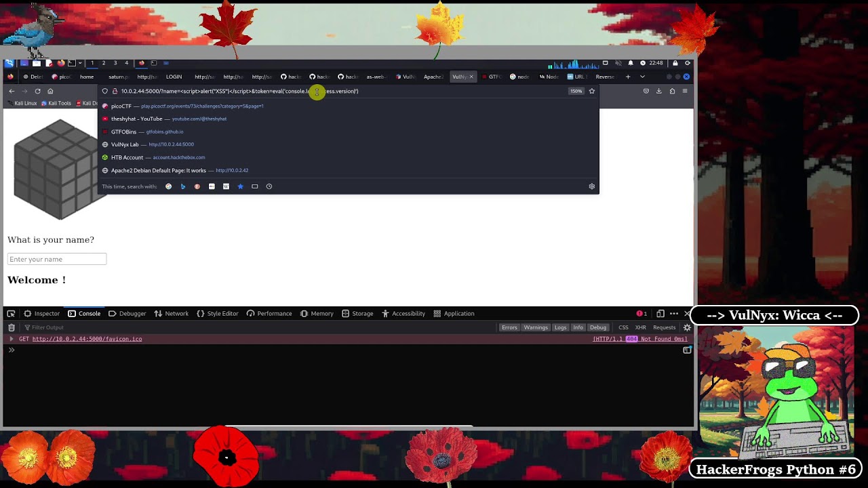Click the address bar URL text
868x488 pixels.
point(239,91)
